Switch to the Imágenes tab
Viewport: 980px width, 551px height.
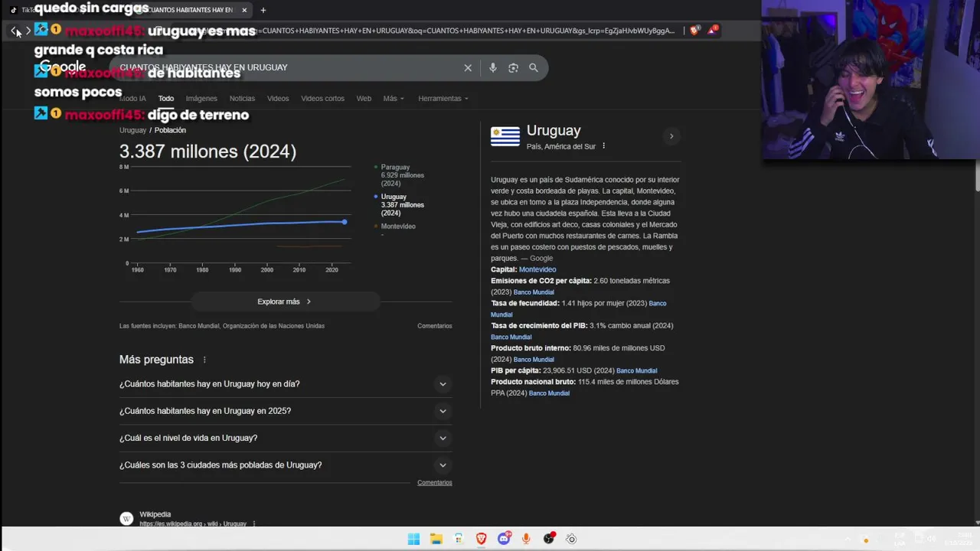(201, 99)
